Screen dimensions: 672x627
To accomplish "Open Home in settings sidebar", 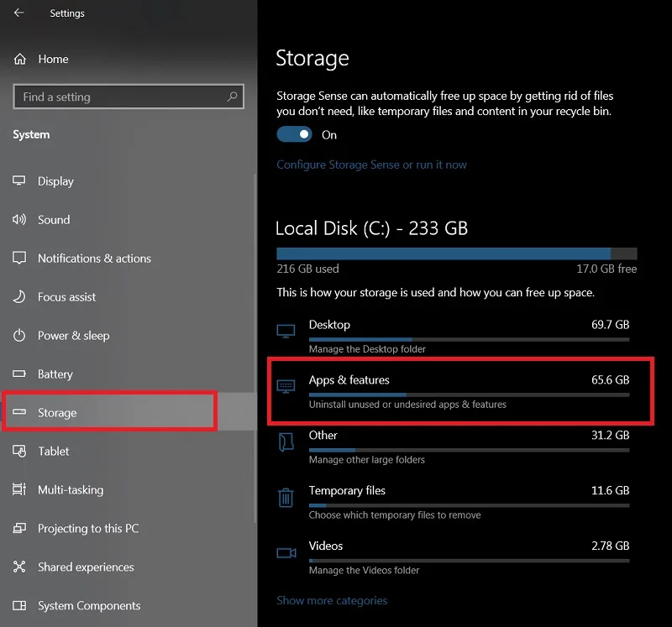I will 129,59.
